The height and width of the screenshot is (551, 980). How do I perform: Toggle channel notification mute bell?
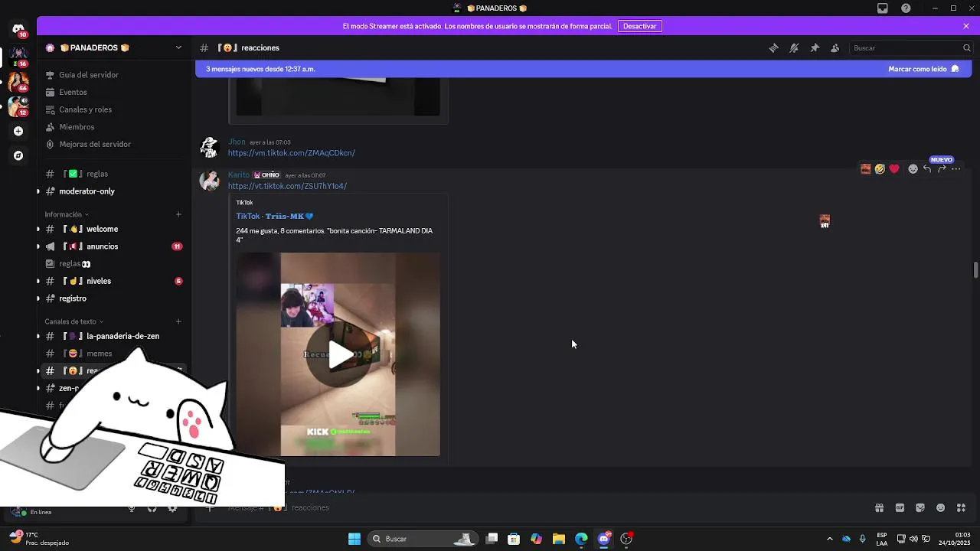pyautogui.click(x=794, y=47)
